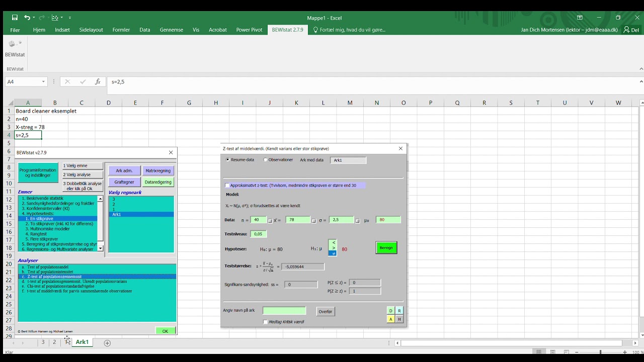The height and width of the screenshot is (362, 644).
Task: Click the range selector next to sigma field
Action: [x=358, y=221]
